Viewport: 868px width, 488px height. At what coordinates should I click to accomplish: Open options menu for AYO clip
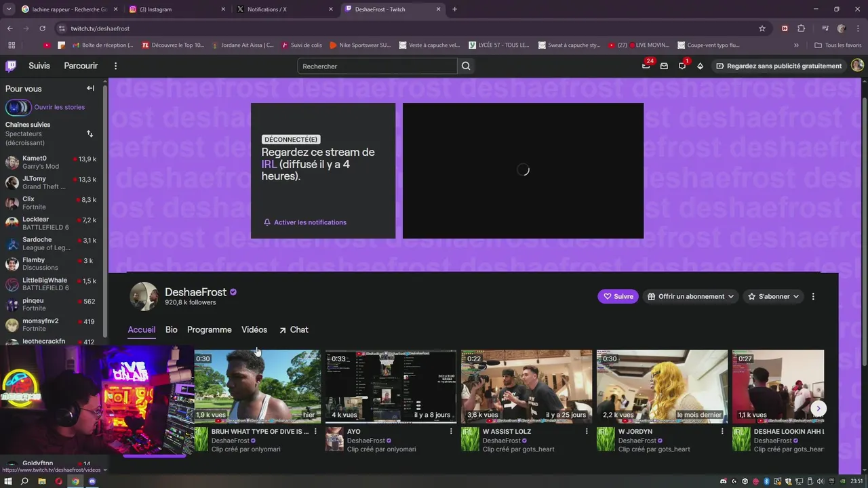451,431
